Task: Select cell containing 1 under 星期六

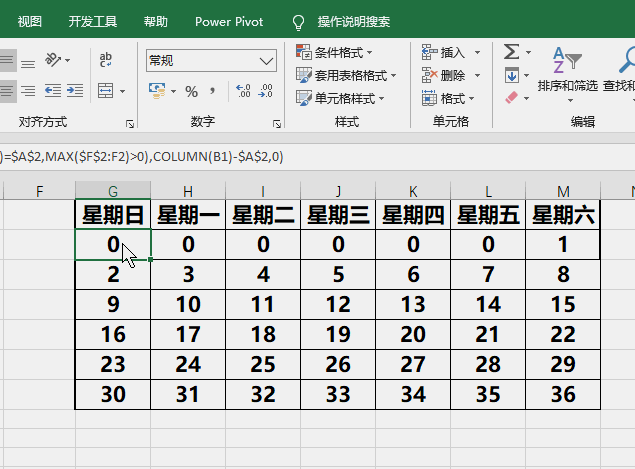Action: (x=563, y=245)
